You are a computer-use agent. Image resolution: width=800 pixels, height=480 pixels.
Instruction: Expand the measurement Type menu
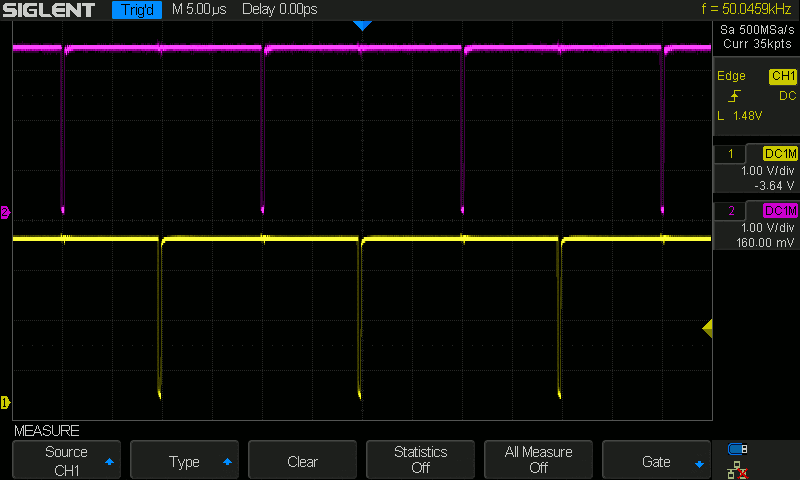click(x=184, y=461)
